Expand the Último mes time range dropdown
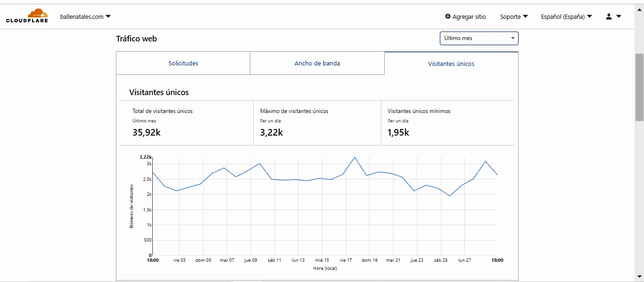 pyautogui.click(x=479, y=38)
